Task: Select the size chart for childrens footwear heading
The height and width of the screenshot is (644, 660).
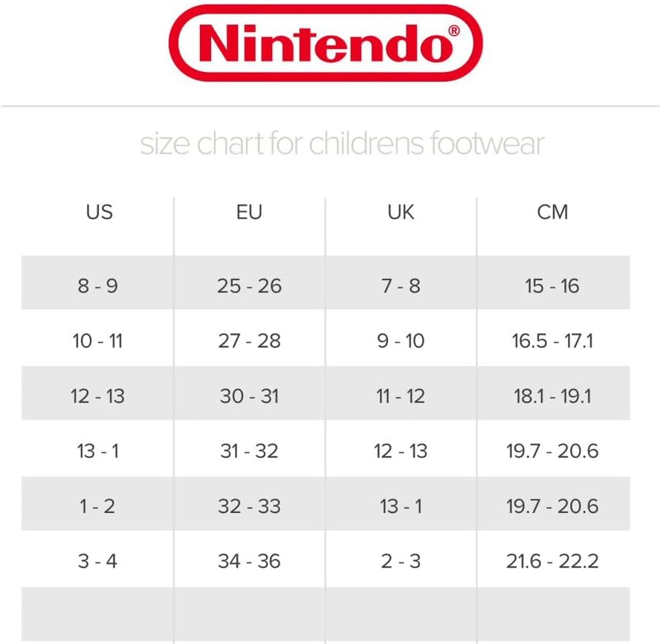Action: [342, 144]
